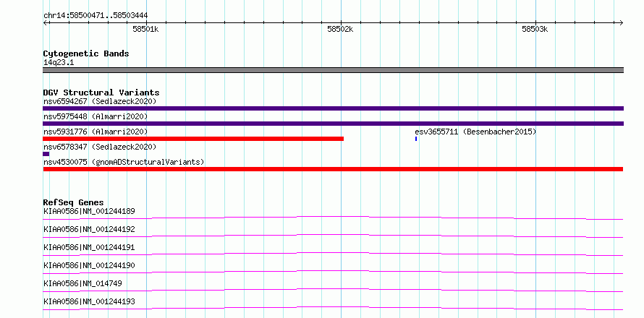The width and height of the screenshot is (644, 318).
Task: Click the 58502k ruler tick label
Action: coord(340,29)
